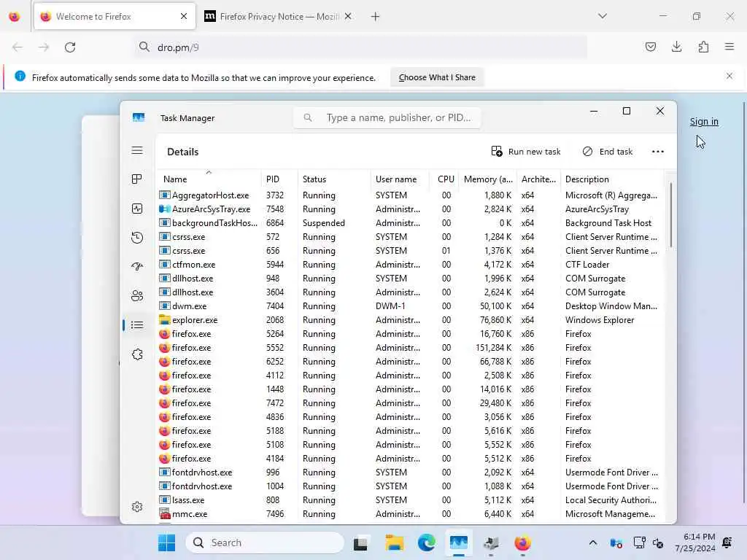
Task: Open the Processes page icon in sidebar
Action: point(137,179)
